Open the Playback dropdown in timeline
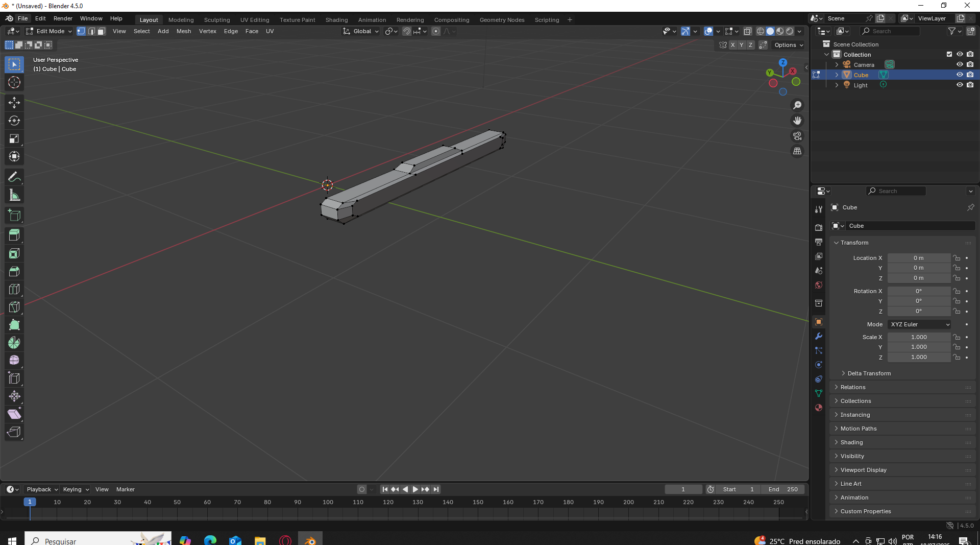Viewport: 980px width, 545px height. pos(42,489)
